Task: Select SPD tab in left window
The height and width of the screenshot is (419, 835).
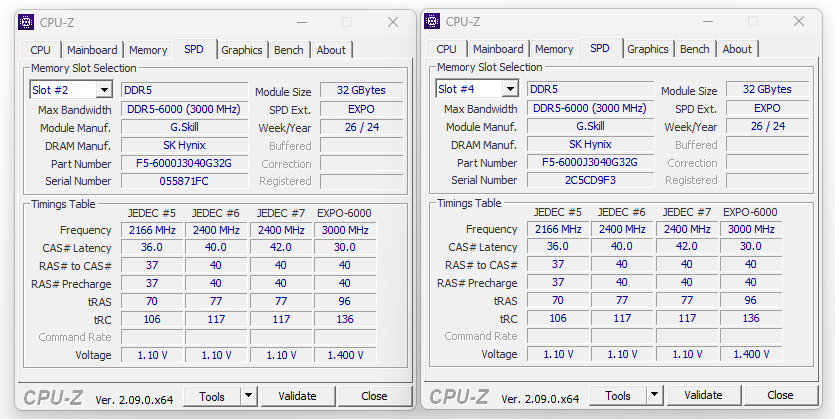Action: point(194,49)
